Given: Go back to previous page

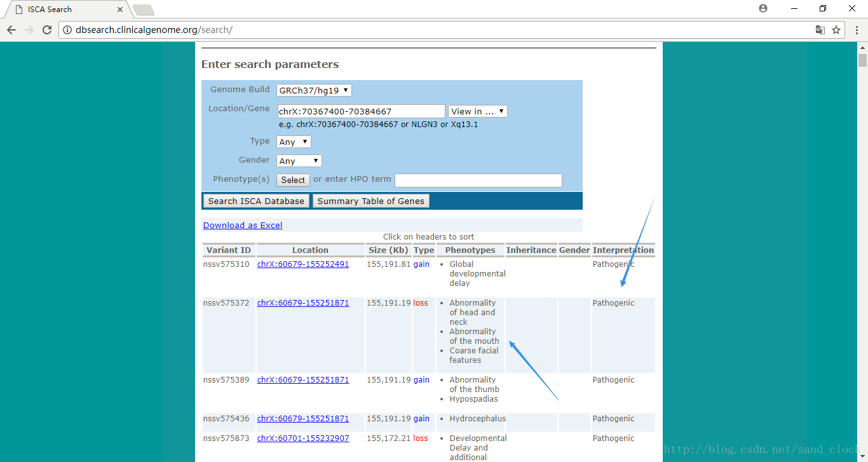Looking at the screenshot, I should (x=11, y=30).
